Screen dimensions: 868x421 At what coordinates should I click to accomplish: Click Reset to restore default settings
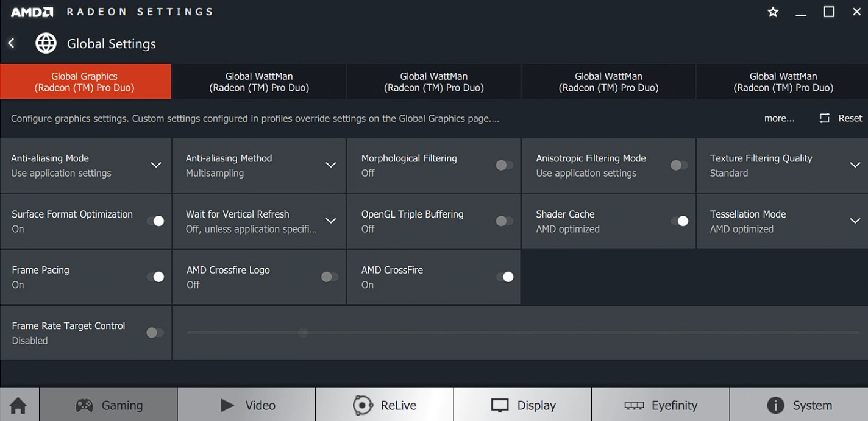(x=841, y=118)
